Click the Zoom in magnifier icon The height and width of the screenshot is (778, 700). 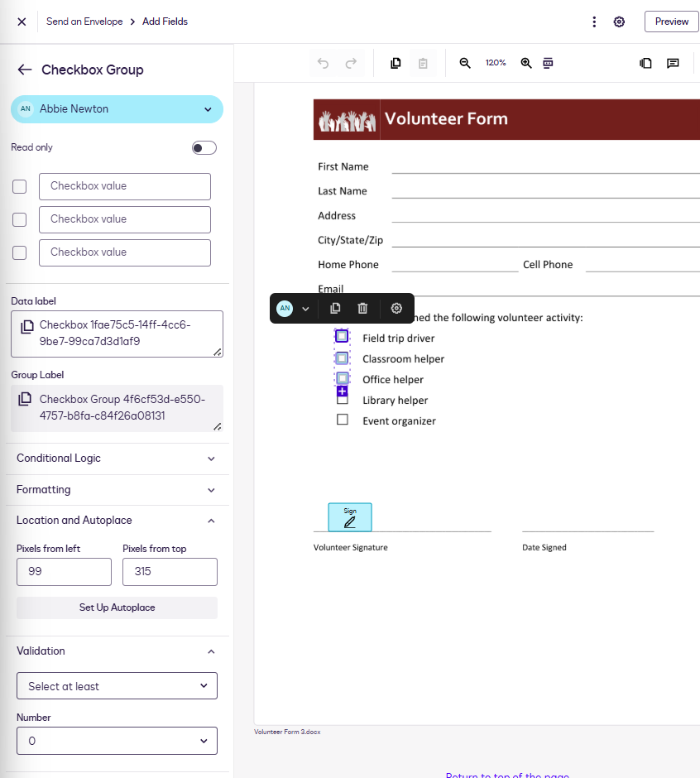[x=526, y=63]
